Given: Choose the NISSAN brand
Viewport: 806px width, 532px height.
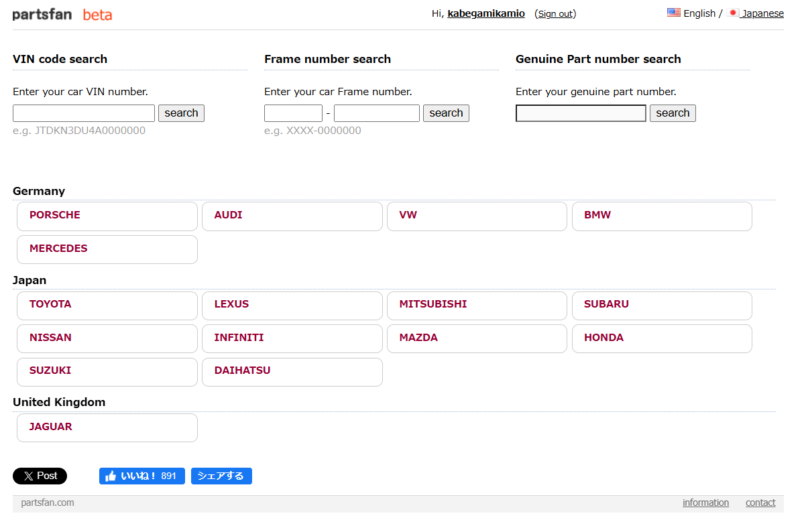Looking at the screenshot, I should [x=107, y=338].
